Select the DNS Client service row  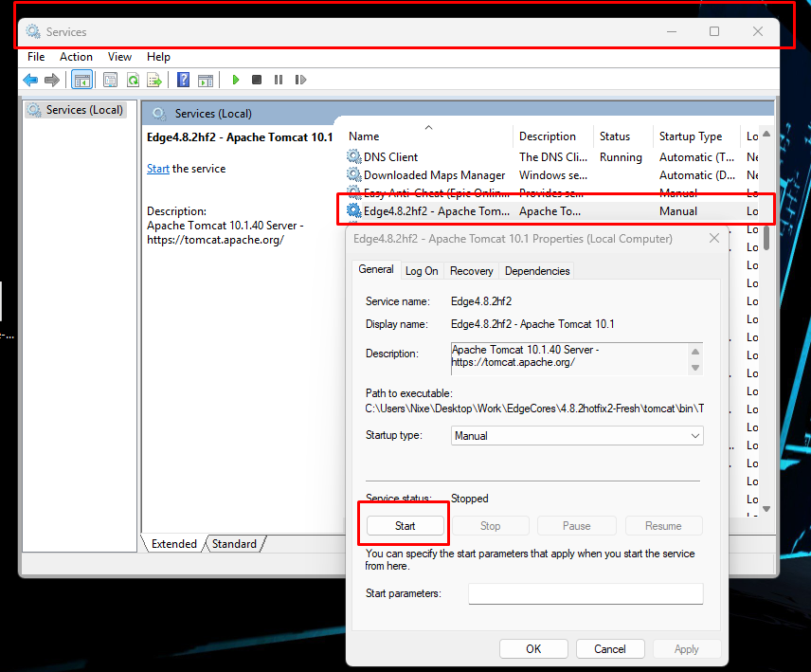[390, 157]
